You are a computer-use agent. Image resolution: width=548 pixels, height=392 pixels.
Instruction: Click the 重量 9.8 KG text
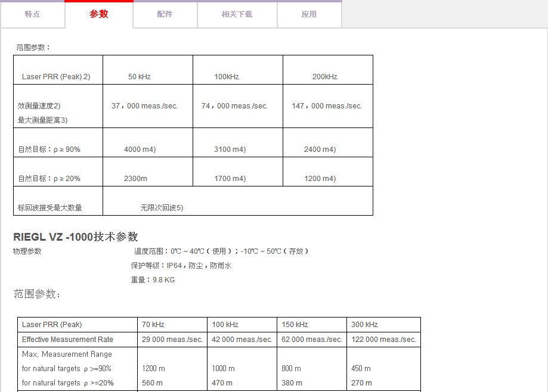click(153, 280)
